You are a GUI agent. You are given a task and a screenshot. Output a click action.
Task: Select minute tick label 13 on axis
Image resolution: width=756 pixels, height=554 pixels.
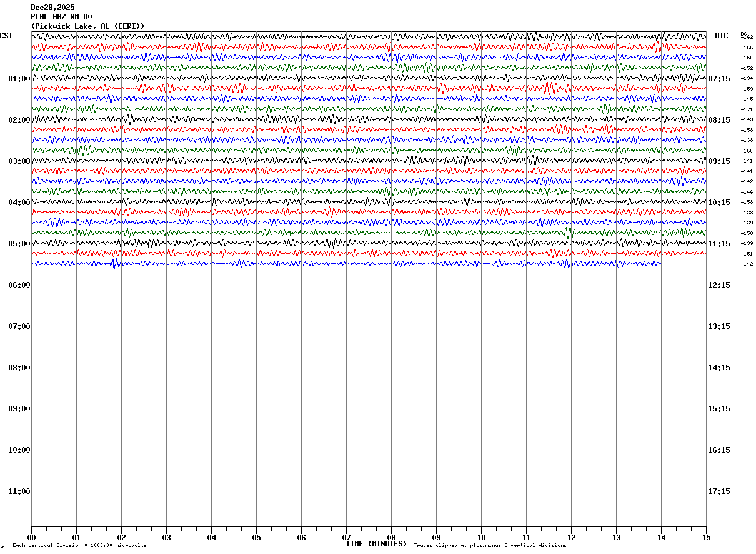(617, 538)
